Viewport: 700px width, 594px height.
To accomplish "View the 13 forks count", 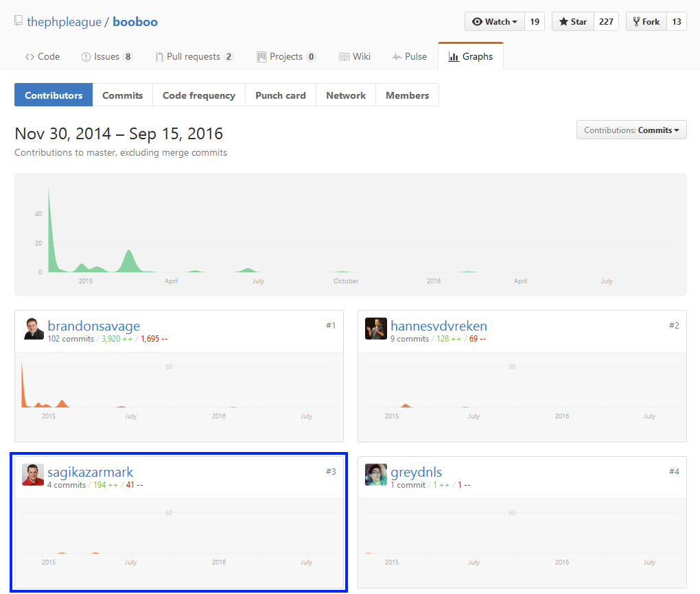I will point(677,21).
